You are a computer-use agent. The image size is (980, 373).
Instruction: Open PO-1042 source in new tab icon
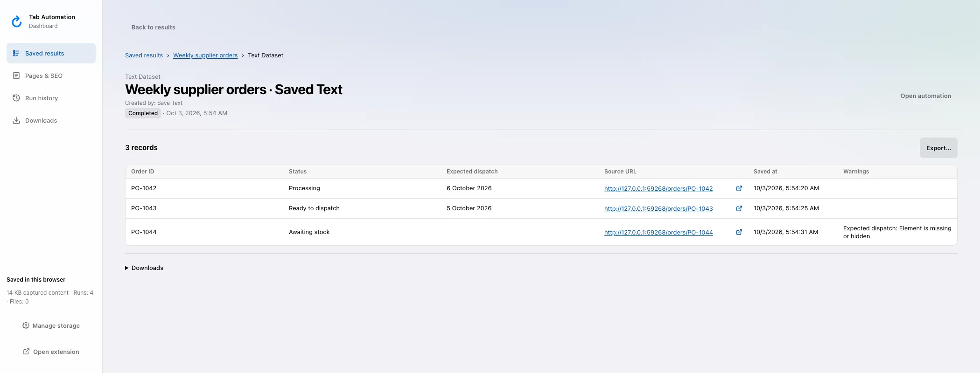coord(739,188)
